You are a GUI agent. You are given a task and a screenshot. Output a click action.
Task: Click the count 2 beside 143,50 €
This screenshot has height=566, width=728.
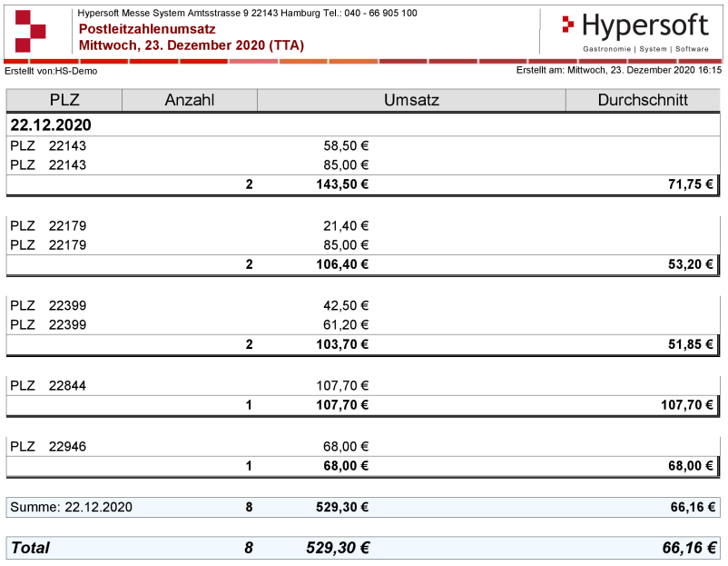click(x=250, y=184)
